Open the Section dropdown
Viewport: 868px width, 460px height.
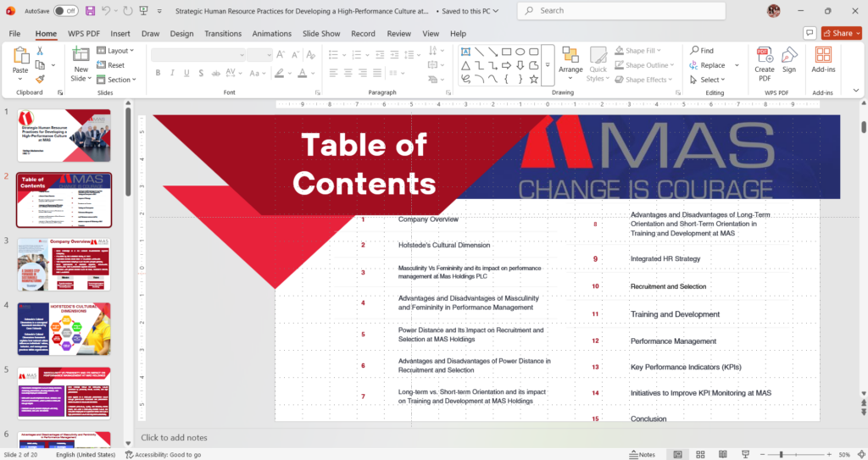click(x=116, y=79)
